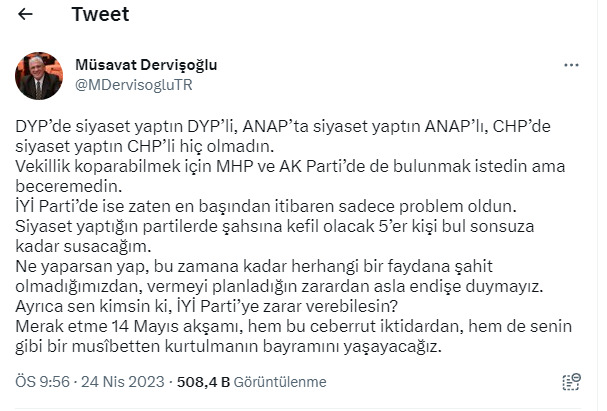Open the ÖS 9:56 timestamp link
The width and height of the screenshot is (607, 411).
(x=43, y=382)
